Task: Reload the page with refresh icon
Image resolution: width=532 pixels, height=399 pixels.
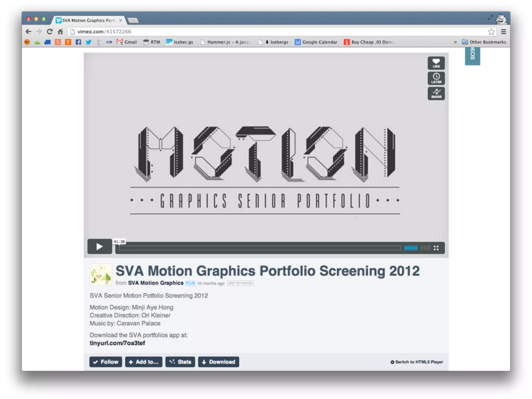Action: click(50, 31)
